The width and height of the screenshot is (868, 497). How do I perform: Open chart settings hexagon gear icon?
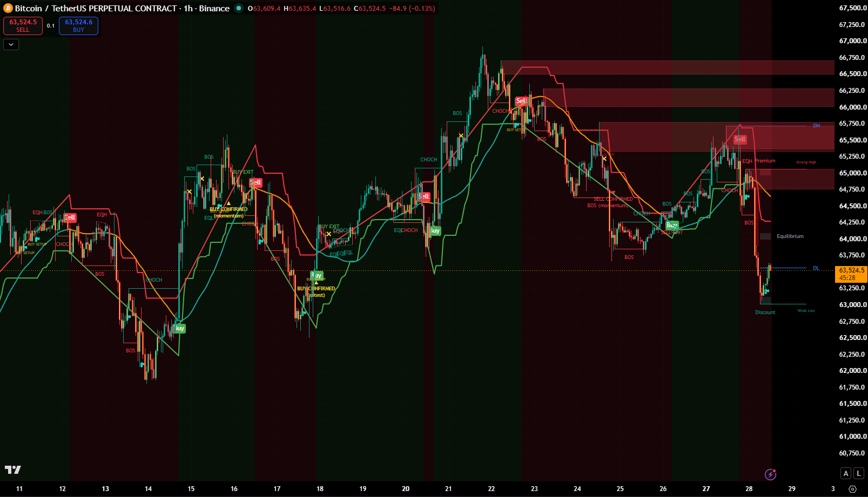(853, 489)
